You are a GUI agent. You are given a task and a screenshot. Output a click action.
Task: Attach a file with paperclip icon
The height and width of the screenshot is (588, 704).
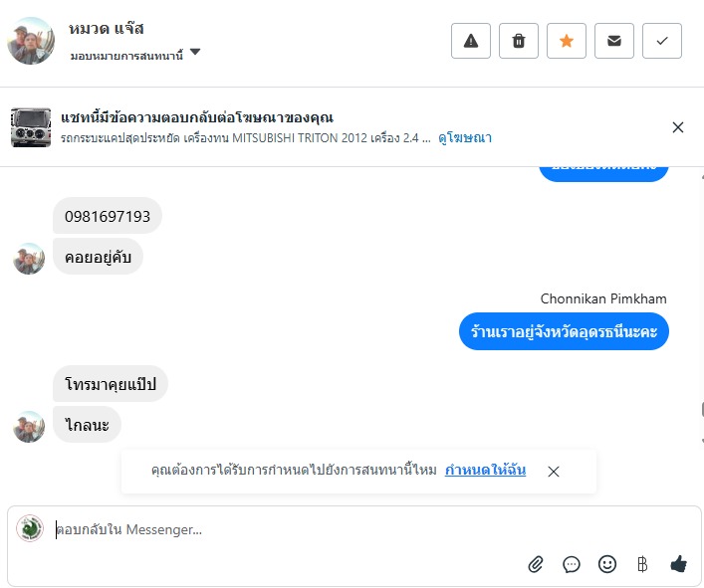(x=536, y=564)
